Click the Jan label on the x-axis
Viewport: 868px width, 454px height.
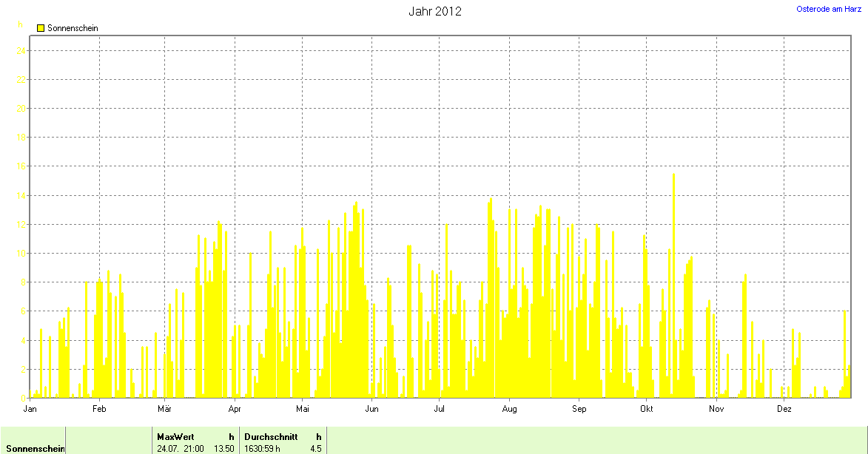pyautogui.click(x=30, y=408)
